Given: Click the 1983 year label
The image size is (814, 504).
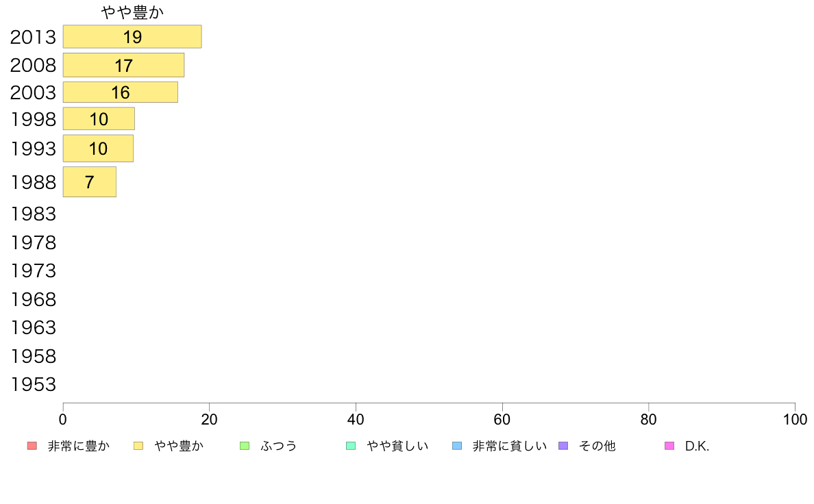Looking at the screenshot, I should 33,214.
